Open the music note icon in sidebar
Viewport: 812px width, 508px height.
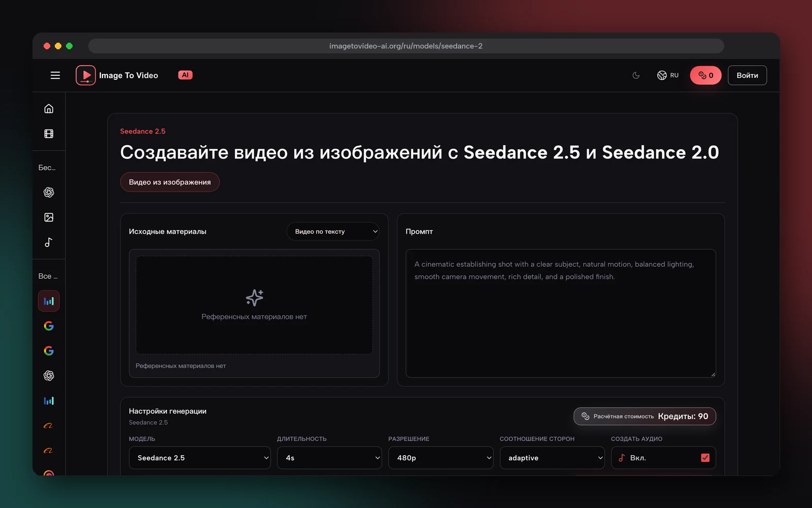click(x=49, y=242)
